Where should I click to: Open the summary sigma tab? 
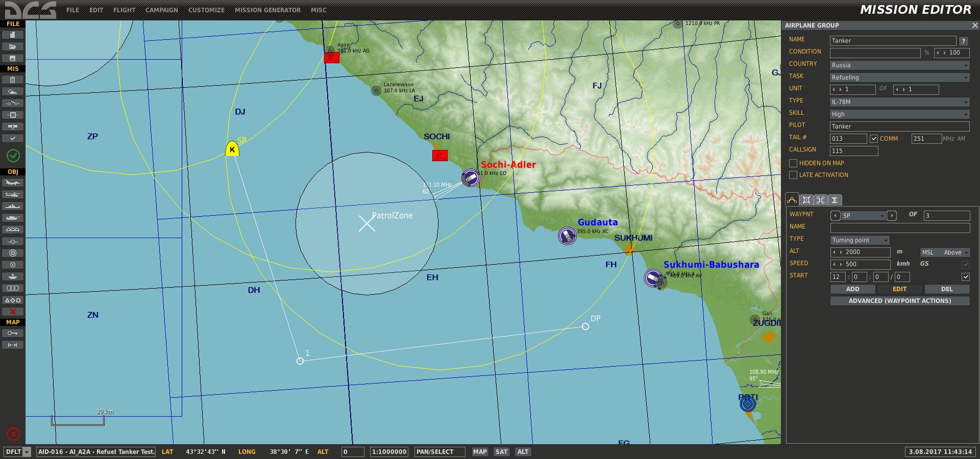pyautogui.click(x=835, y=200)
